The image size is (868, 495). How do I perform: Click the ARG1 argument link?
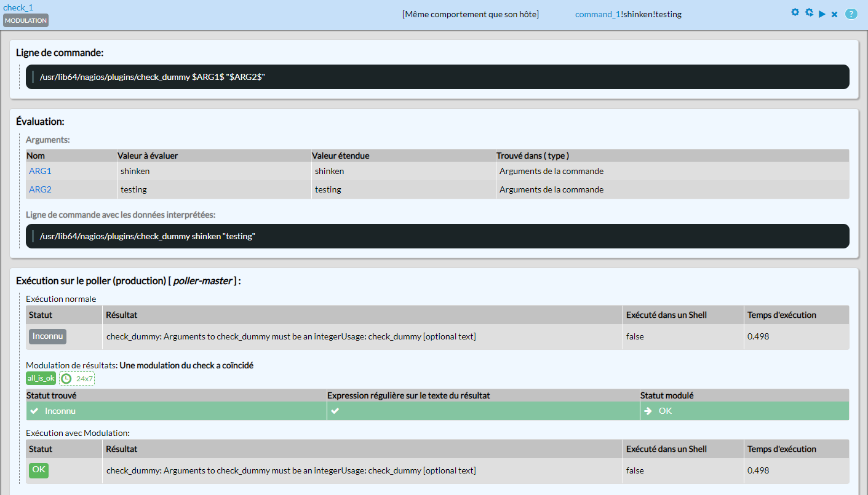coord(40,171)
